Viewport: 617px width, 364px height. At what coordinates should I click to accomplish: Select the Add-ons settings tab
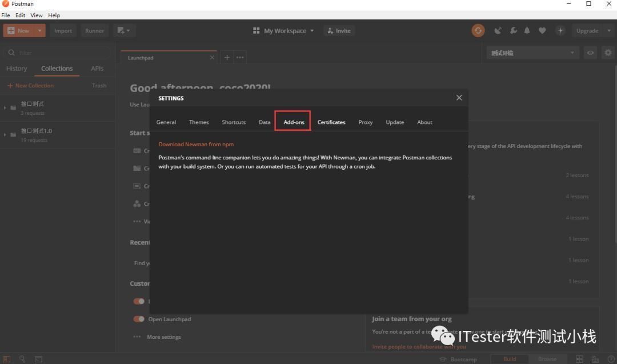pyautogui.click(x=294, y=122)
